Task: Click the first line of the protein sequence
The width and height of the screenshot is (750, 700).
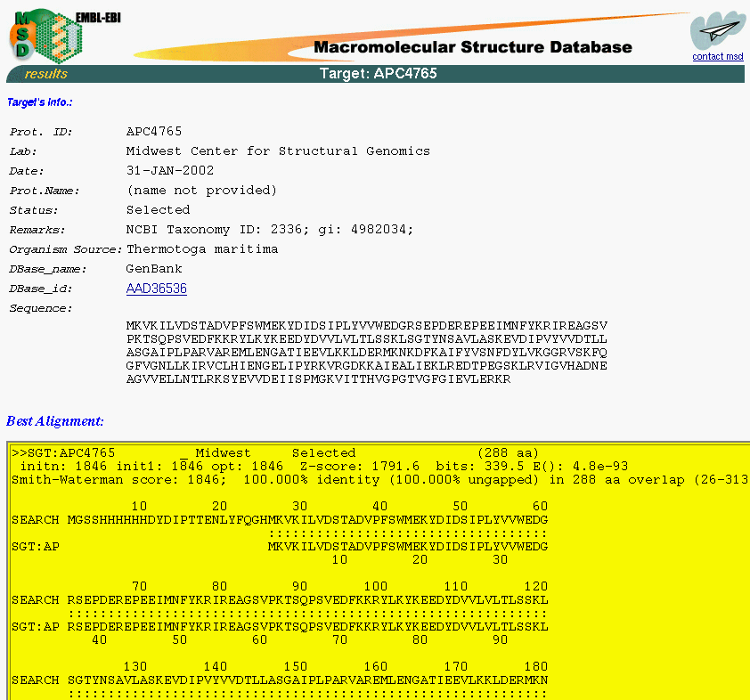Action: 366,326
